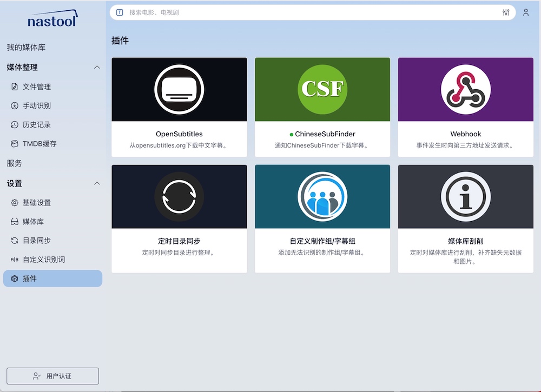This screenshot has height=392, width=541.
Task: Go to 文件管理 page
Action: pos(37,87)
